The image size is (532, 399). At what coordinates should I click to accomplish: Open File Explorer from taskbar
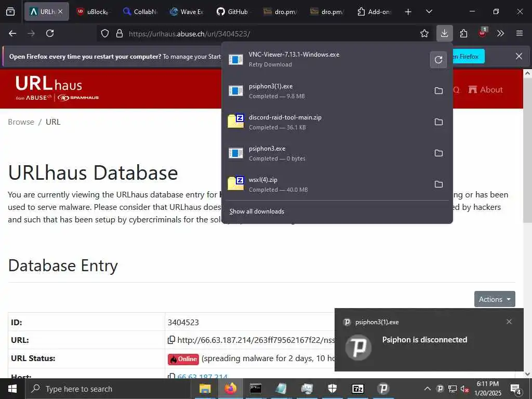pyautogui.click(x=205, y=389)
